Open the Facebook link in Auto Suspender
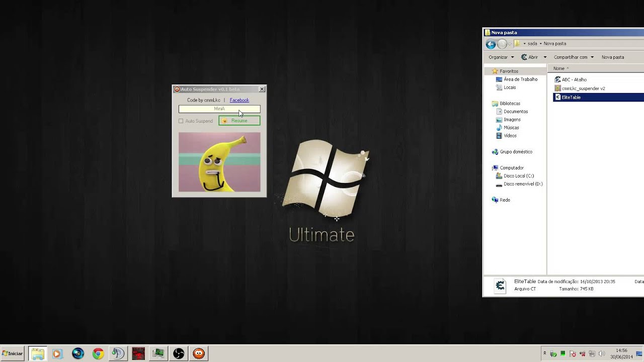This screenshot has height=362, width=644. point(239,100)
